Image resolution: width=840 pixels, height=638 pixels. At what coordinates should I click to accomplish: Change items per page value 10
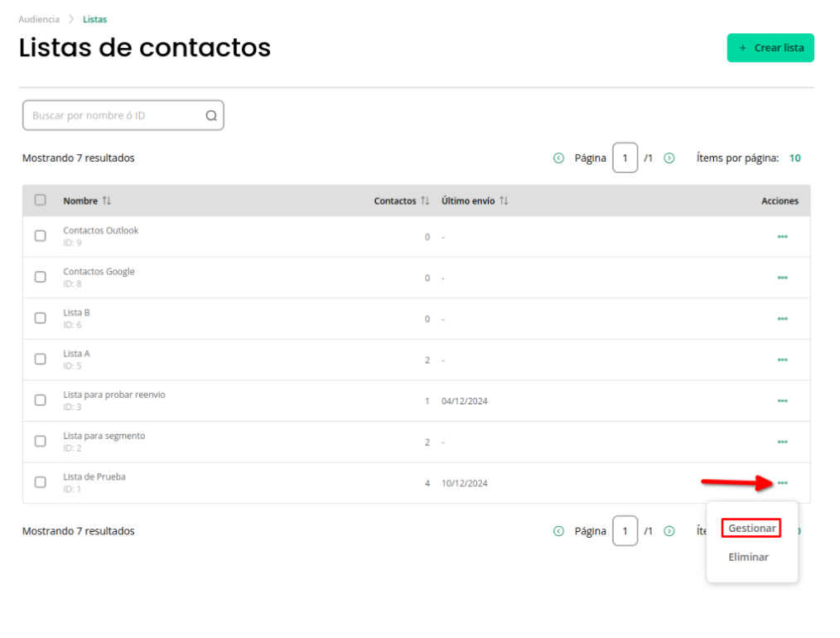click(x=794, y=158)
